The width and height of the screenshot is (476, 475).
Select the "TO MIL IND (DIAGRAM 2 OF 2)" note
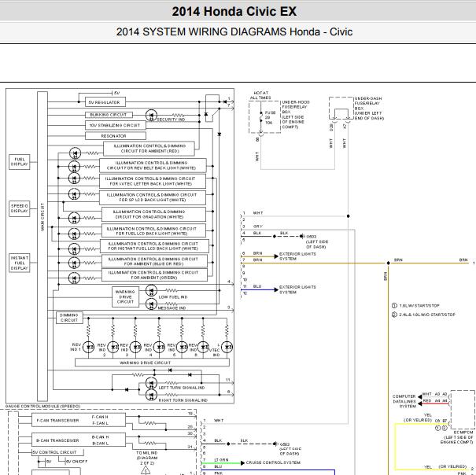pos(147,458)
